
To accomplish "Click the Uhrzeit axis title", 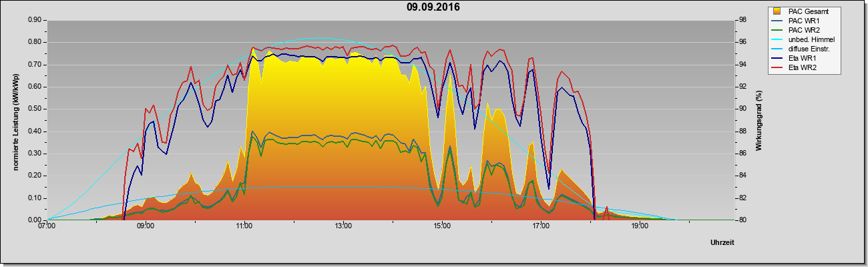I will [x=722, y=242].
